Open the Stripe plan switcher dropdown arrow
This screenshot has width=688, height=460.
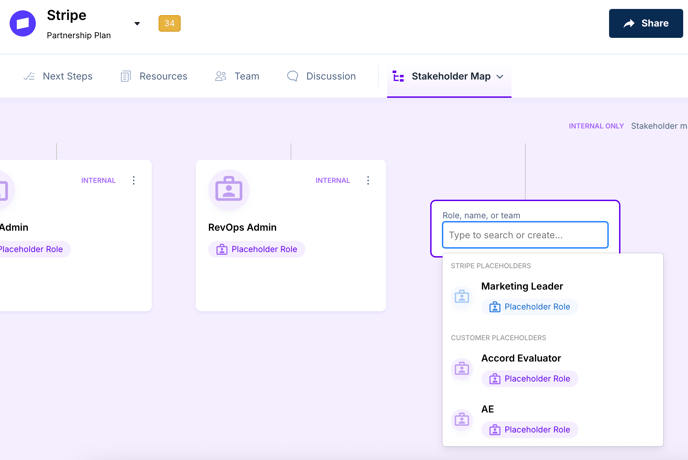click(x=137, y=23)
